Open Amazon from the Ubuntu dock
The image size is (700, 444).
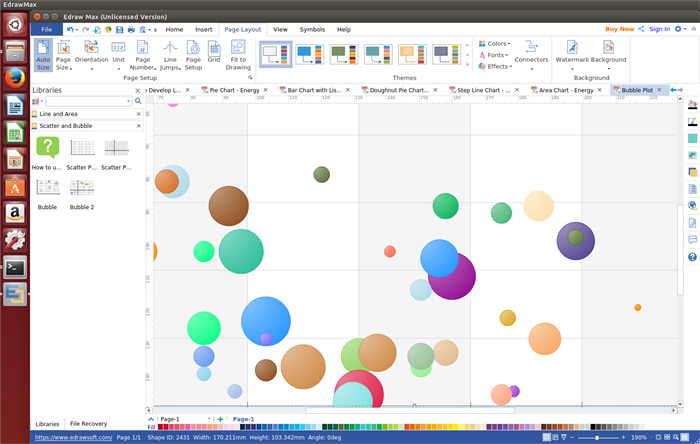click(15, 214)
